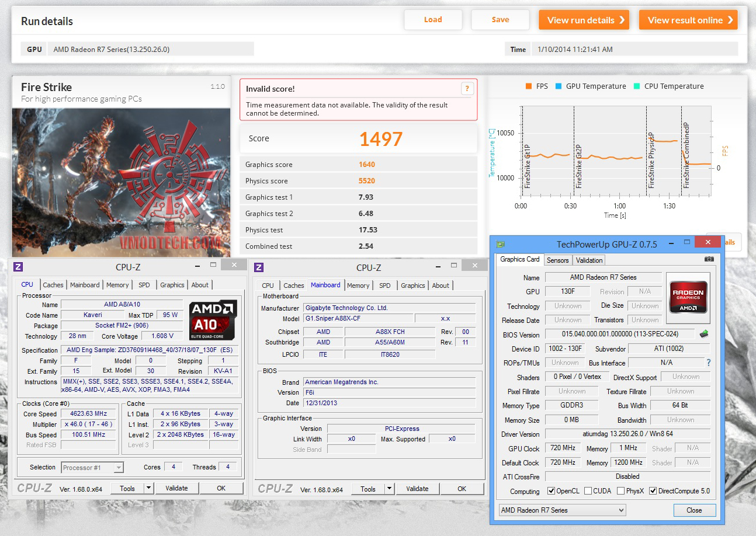
Task: Click the teal CPU Temperature legend swatch
Action: (x=636, y=86)
